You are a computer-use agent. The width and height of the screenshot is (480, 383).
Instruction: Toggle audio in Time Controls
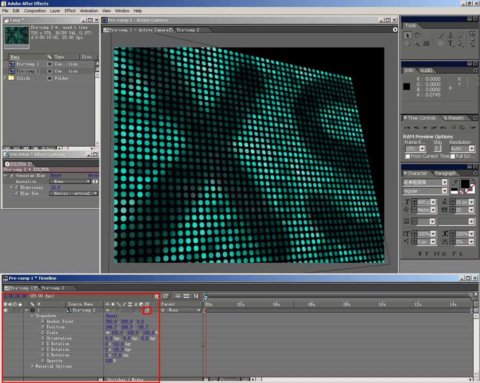point(453,127)
